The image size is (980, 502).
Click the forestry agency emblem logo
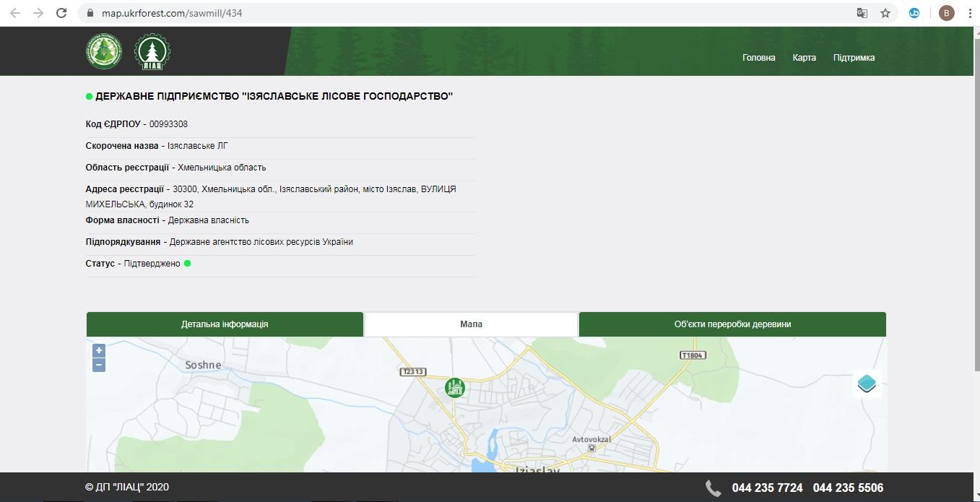tap(104, 52)
